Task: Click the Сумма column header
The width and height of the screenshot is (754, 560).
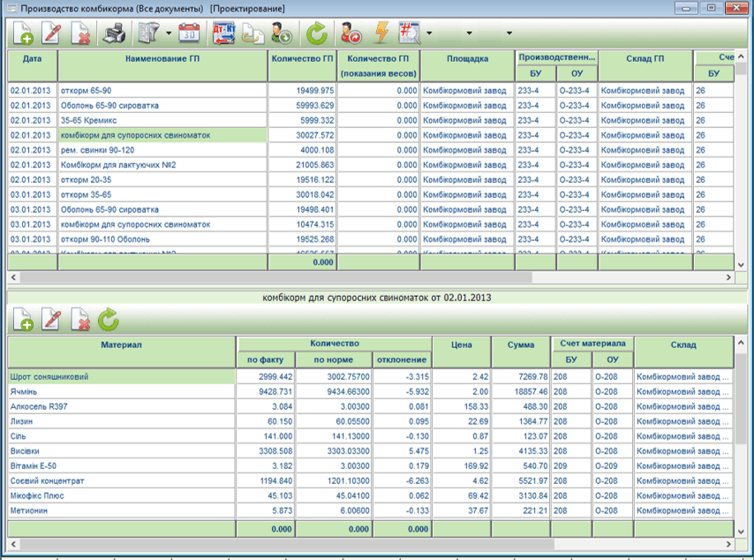Action: coord(520,344)
